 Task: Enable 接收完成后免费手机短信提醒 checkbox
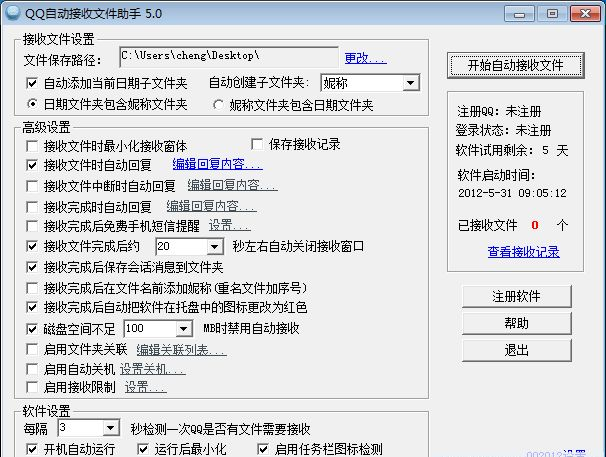pyautogui.click(x=32, y=226)
